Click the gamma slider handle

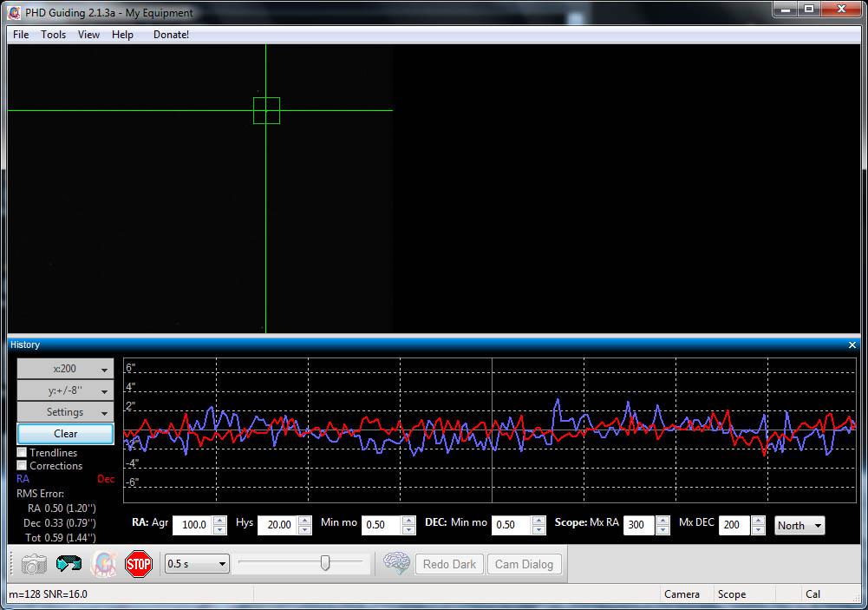click(x=325, y=563)
